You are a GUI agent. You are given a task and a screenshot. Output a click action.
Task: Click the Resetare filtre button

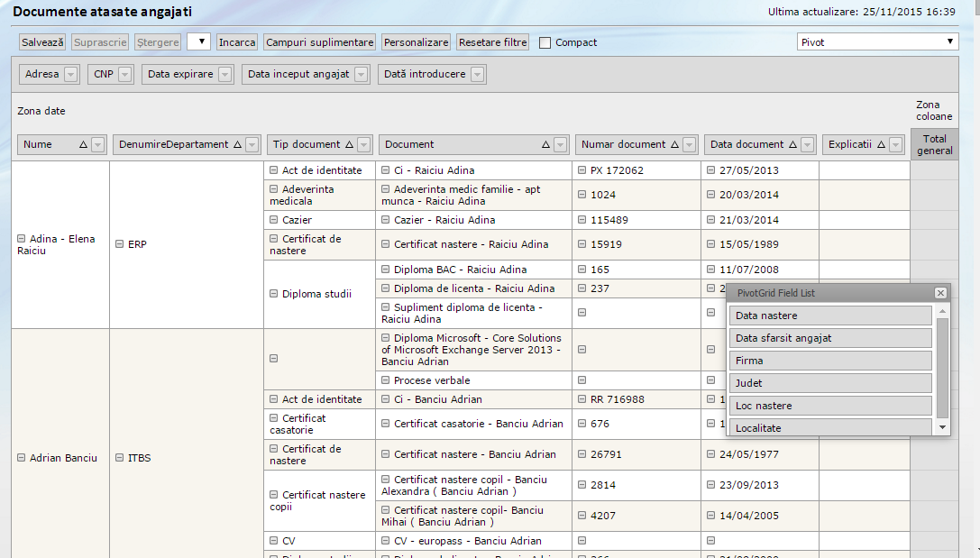coord(492,42)
